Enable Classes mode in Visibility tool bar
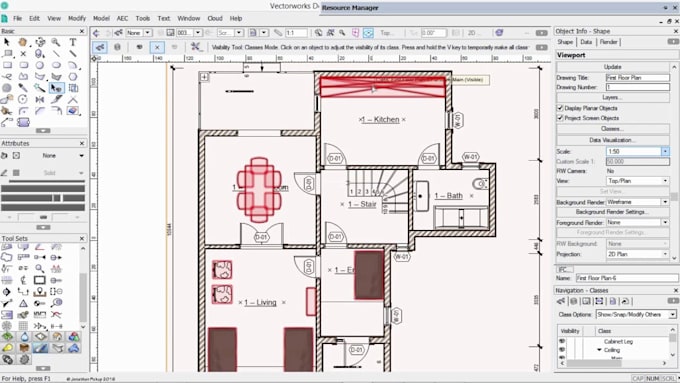Image resolution: width=680 pixels, height=383 pixels. [100, 47]
